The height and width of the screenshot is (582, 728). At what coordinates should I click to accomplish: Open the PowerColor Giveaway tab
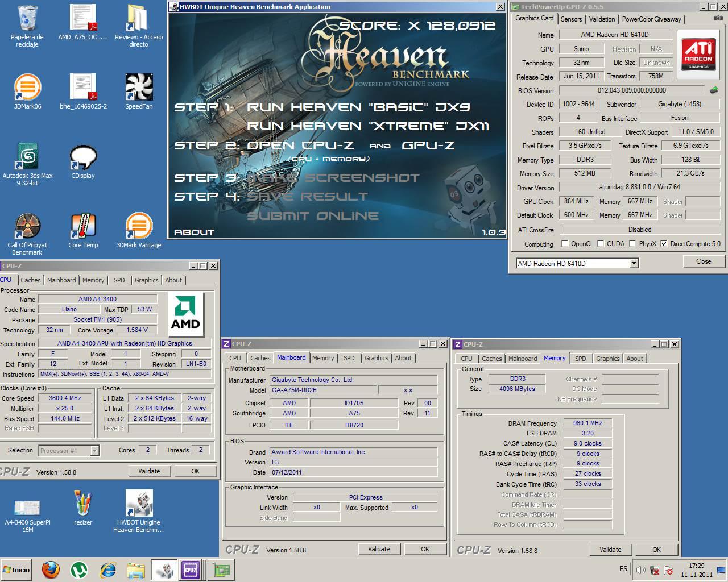tap(651, 19)
